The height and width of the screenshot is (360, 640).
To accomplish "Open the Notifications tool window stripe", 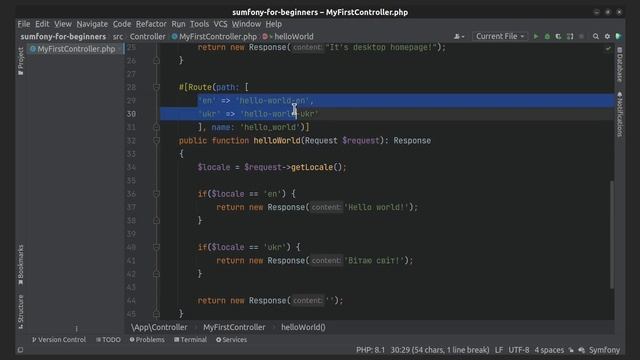I will point(620,114).
